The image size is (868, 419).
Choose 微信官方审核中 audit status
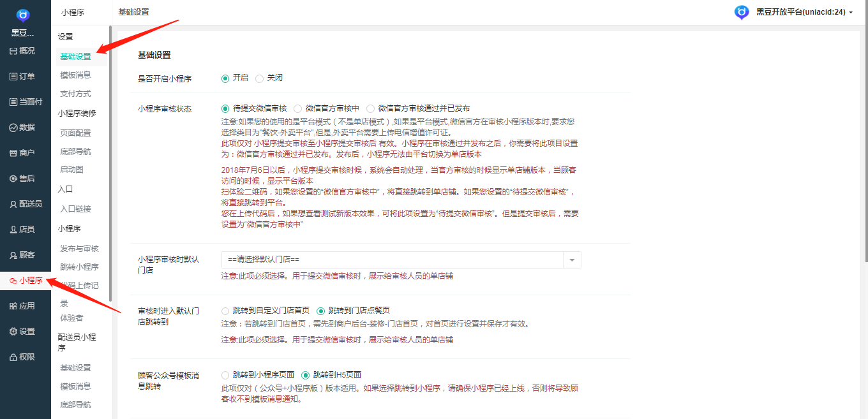[297, 108]
